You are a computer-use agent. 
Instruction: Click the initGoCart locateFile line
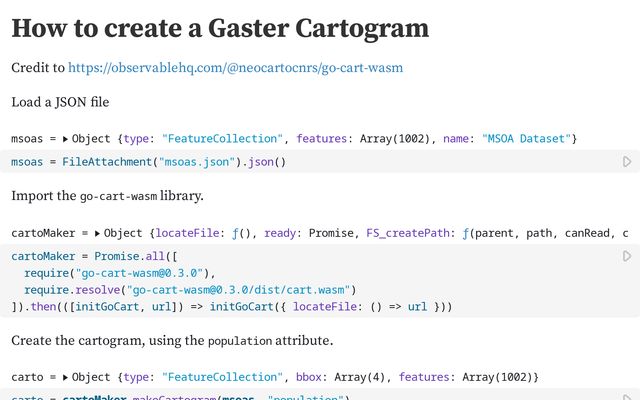point(232,307)
